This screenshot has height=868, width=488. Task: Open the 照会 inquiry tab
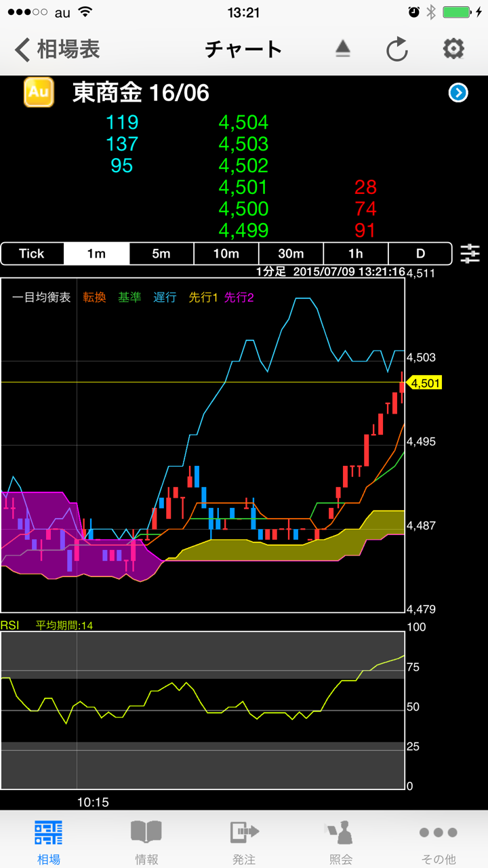tap(342, 841)
